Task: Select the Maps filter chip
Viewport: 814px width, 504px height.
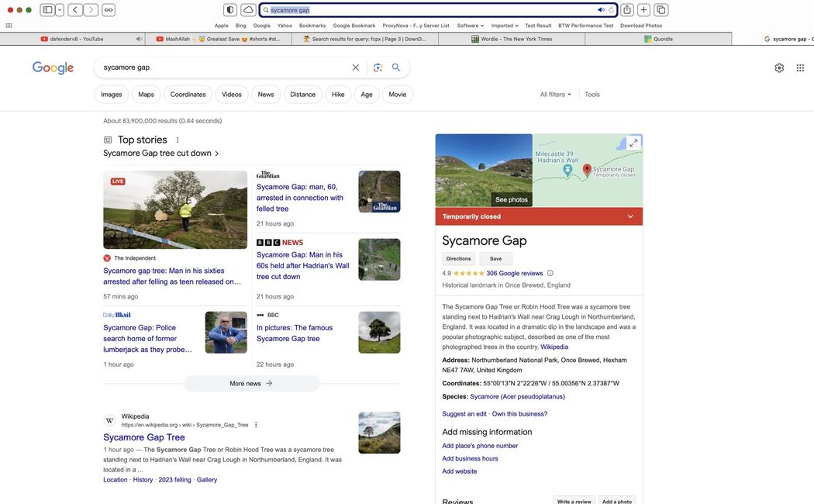Action: pyautogui.click(x=146, y=95)
